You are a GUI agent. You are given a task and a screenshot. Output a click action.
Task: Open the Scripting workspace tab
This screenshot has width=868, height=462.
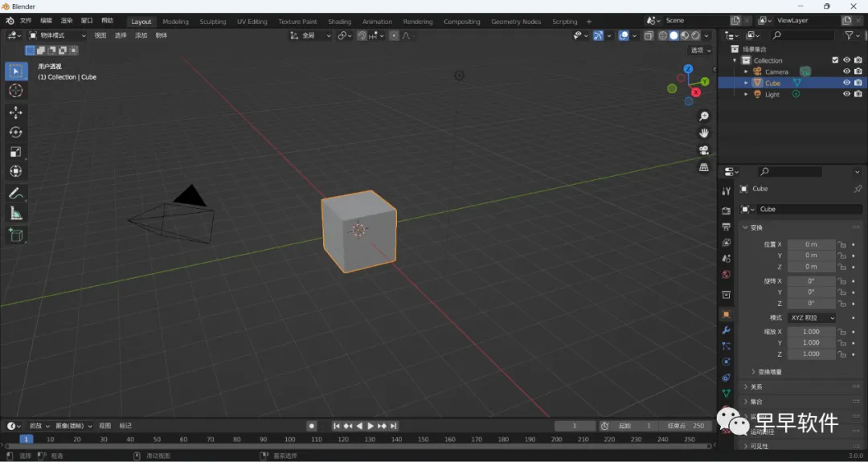click(565, 22)
